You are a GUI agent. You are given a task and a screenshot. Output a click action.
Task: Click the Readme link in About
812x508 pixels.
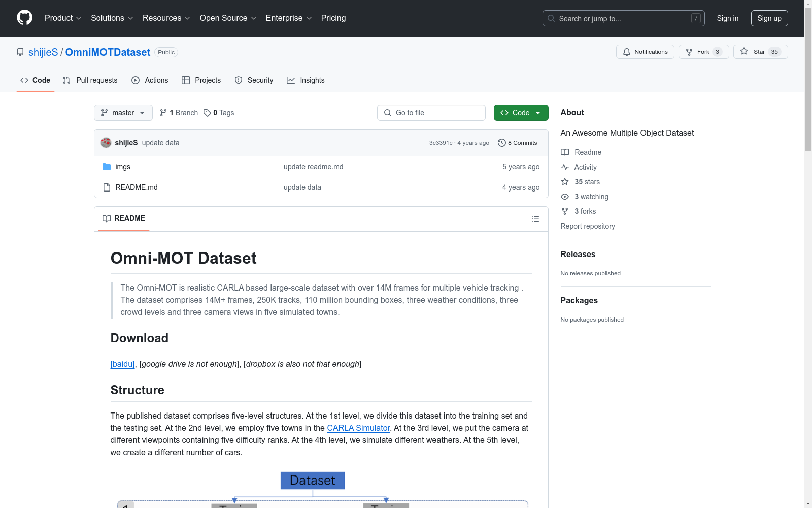[x=588, y=152]
